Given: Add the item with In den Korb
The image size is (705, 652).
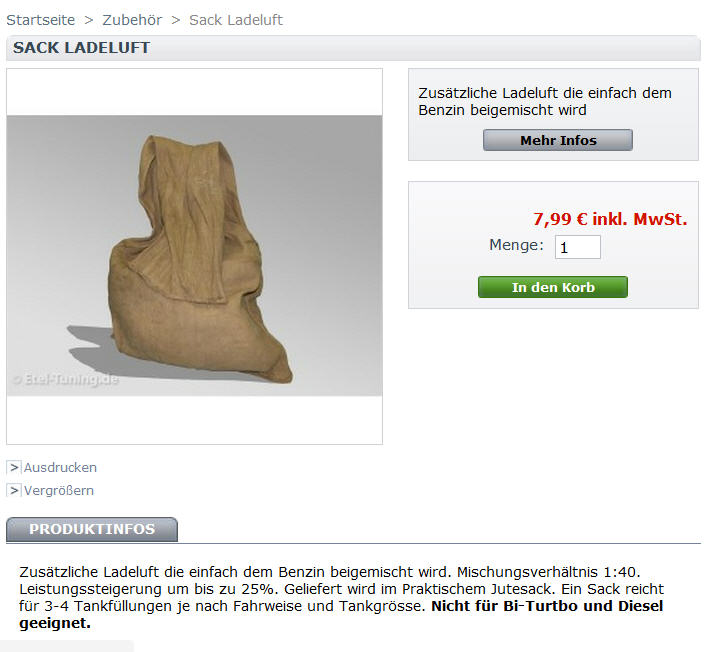Looking at the screenshot, I should point(553,287).
